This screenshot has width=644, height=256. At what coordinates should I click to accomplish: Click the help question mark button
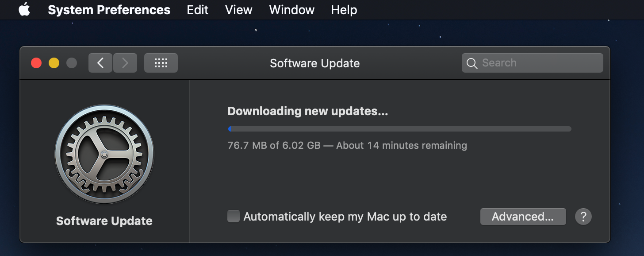coord(583,217)
